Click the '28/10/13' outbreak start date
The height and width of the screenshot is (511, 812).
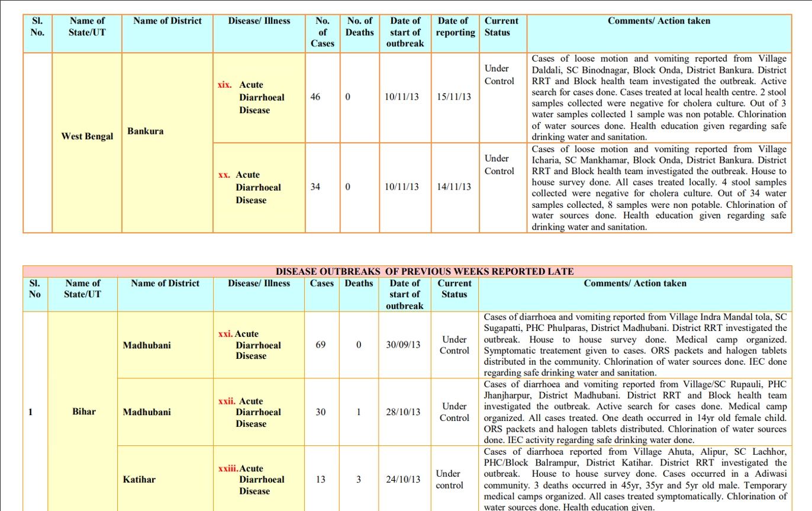(x=403, y=412)
